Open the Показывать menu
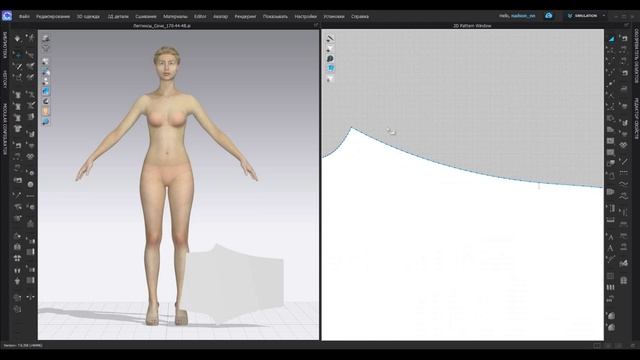The height and width of the screenshot is (360, 640). (275, 17)
